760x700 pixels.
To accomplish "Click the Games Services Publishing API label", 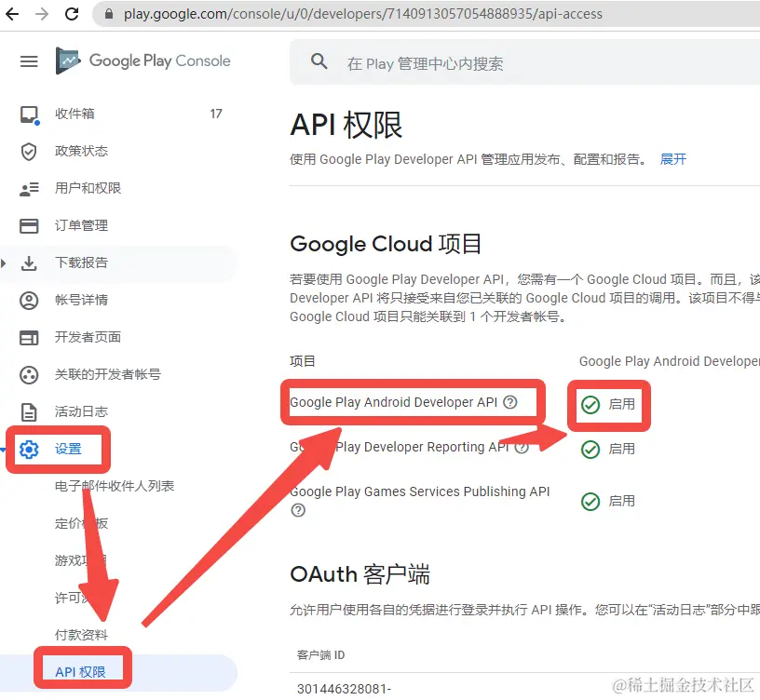I will click(420, 491).
